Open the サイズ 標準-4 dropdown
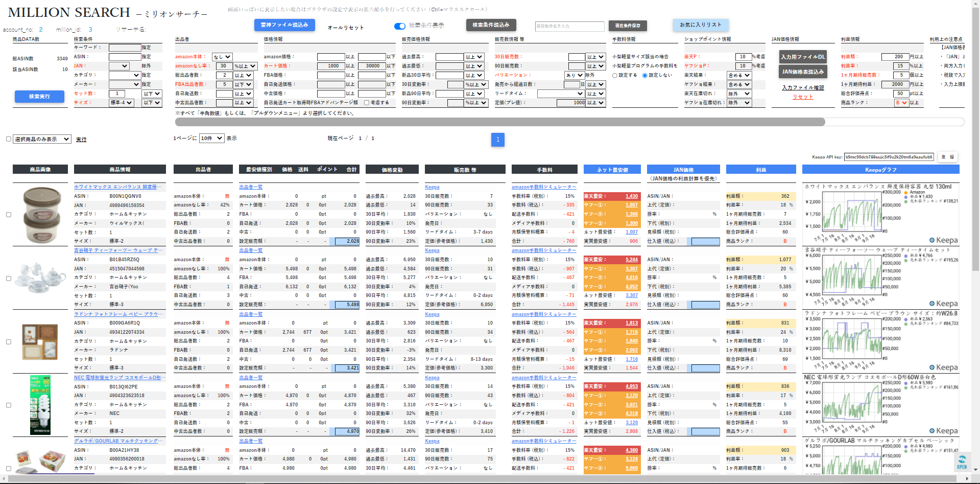 pos(122,103)
